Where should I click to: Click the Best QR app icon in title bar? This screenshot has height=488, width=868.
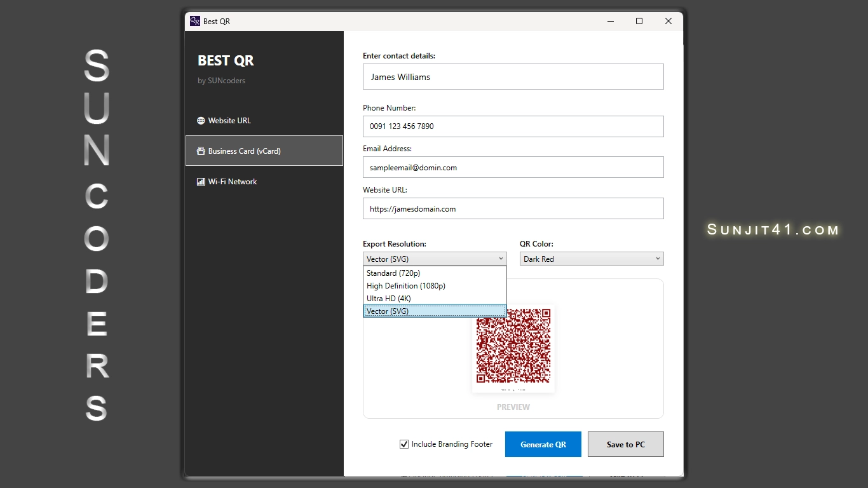point(195,21)
